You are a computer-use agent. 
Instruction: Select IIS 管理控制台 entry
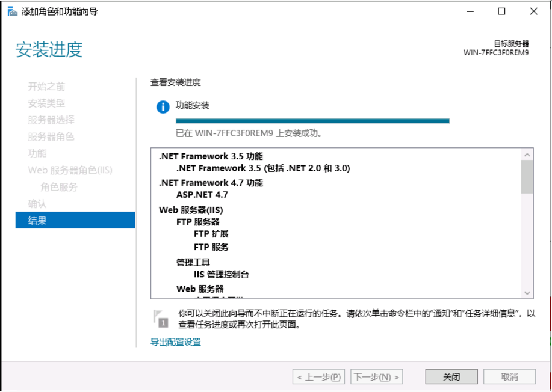[221, 275]
